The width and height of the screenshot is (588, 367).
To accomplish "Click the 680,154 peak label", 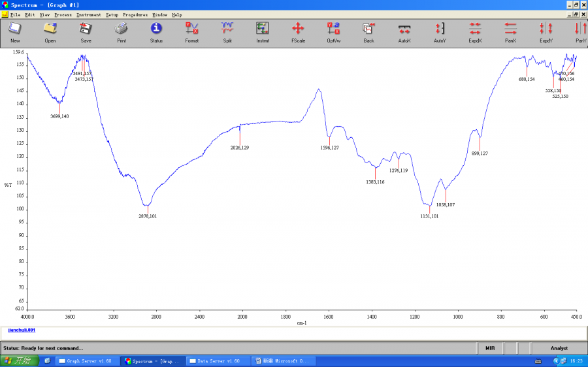I will tap(527, 79).
